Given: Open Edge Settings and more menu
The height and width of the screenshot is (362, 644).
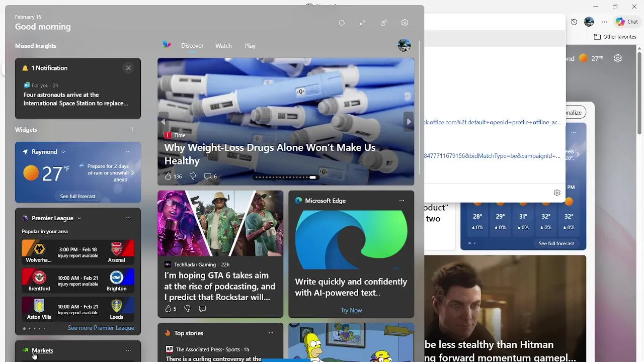Looking at the screenshot, I should pyautogui.click(x=604, y=22).
